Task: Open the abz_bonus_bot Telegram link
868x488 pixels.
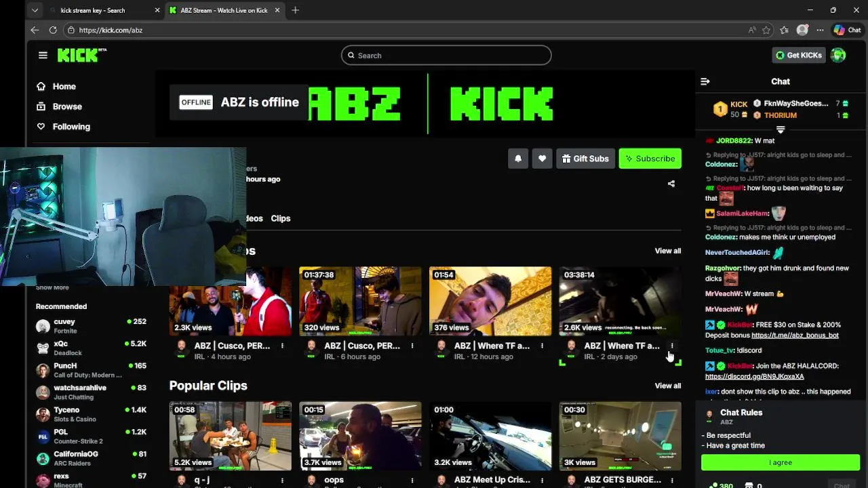Action: pyautogui.click(x=795, y=335)
